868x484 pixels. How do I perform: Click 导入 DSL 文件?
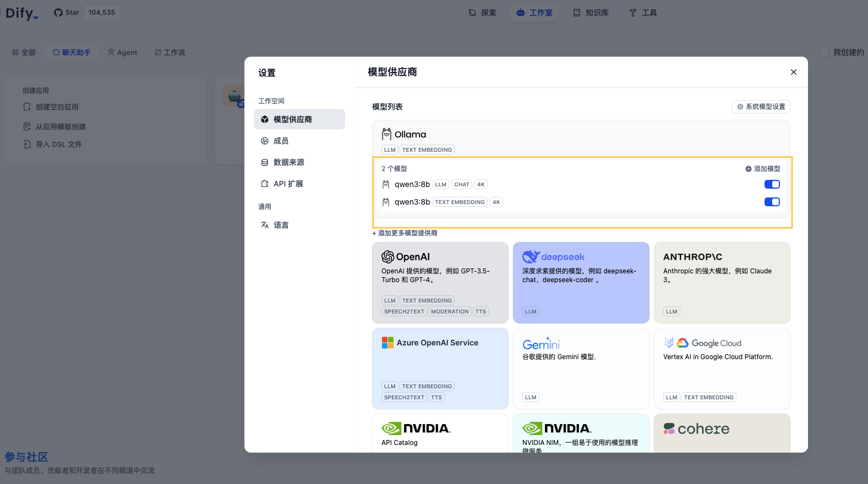coord(52,144)
